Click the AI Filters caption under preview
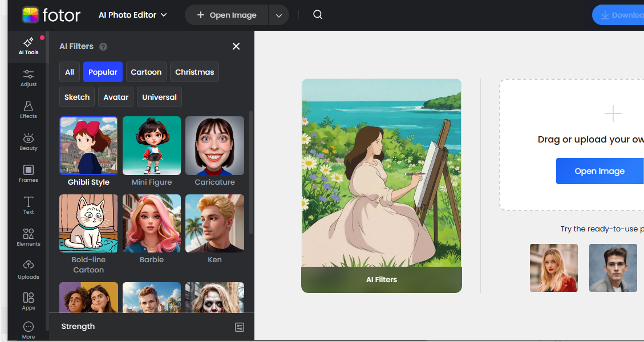This screenshot has height=342, width=644. click(x=382, y=280)
